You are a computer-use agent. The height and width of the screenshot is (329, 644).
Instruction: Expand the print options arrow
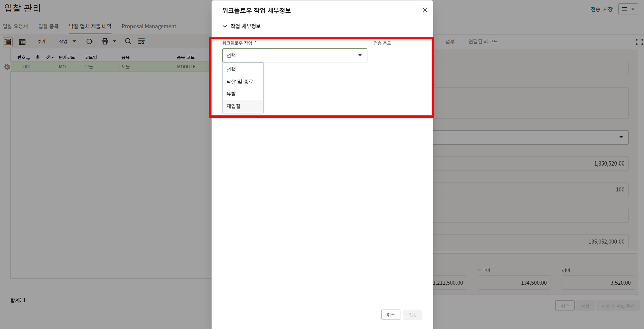click(114, 41)
